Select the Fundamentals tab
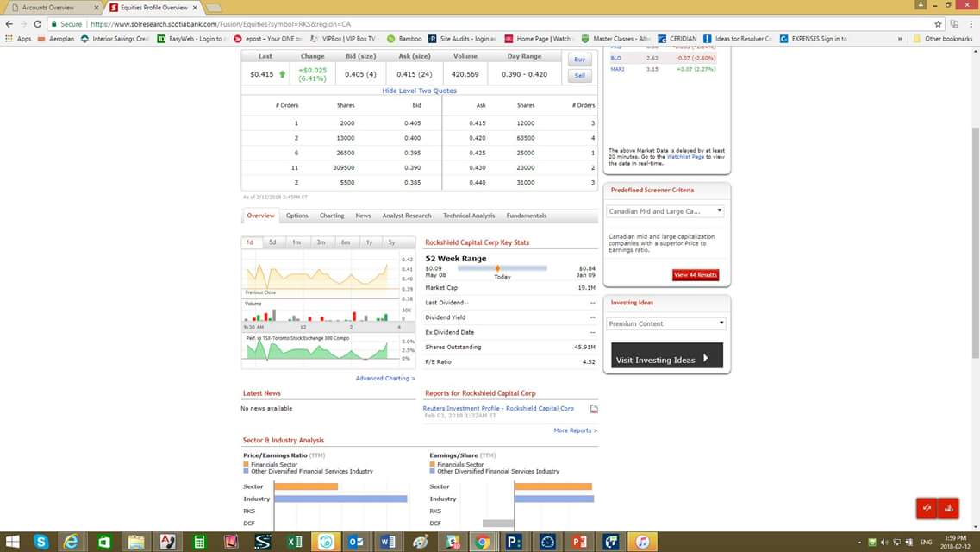 point(527,216)
